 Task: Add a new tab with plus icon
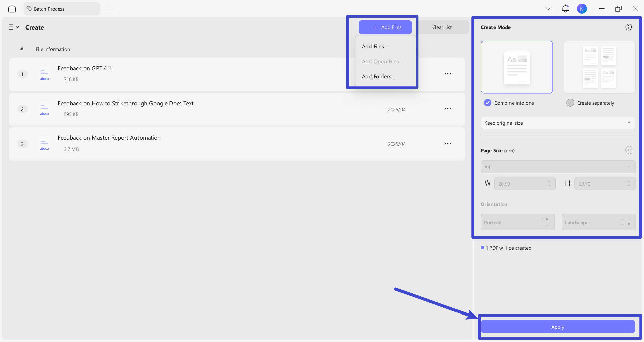(109, 9)
